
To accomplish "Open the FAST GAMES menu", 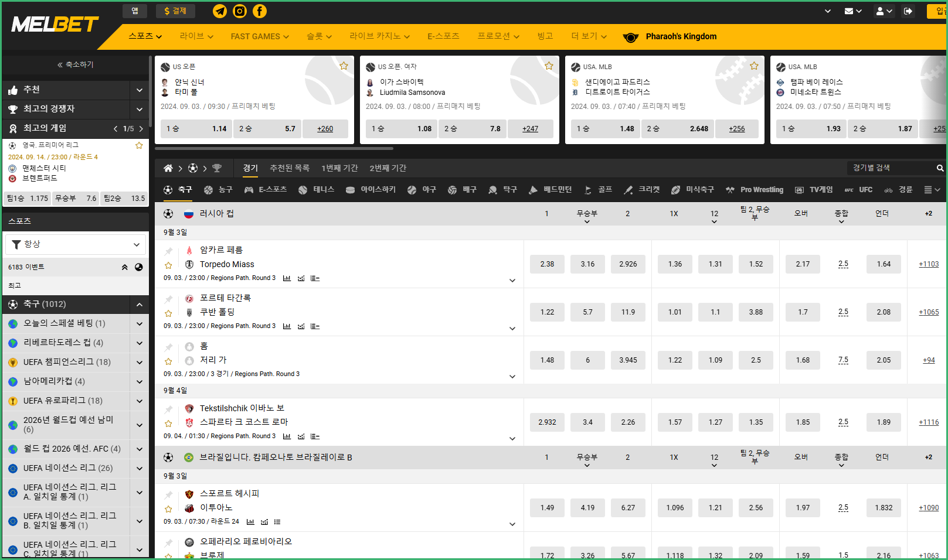I will click(260, 36).
